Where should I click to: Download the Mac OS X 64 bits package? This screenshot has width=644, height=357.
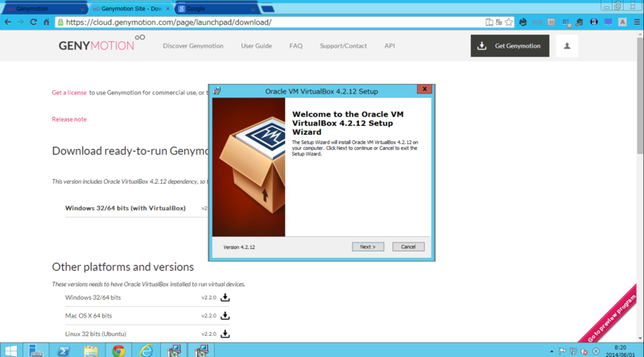click(225, 315)
